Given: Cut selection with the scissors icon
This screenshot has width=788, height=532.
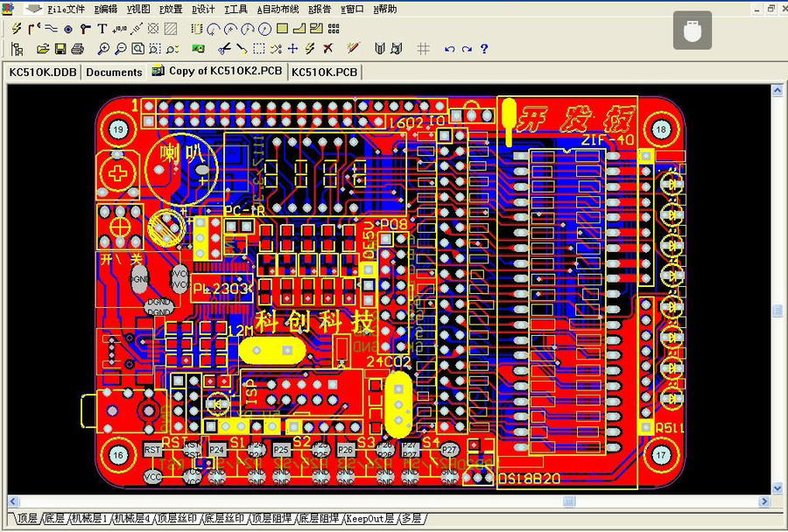Looking at the screenshot, I should (x=224, y=49).
